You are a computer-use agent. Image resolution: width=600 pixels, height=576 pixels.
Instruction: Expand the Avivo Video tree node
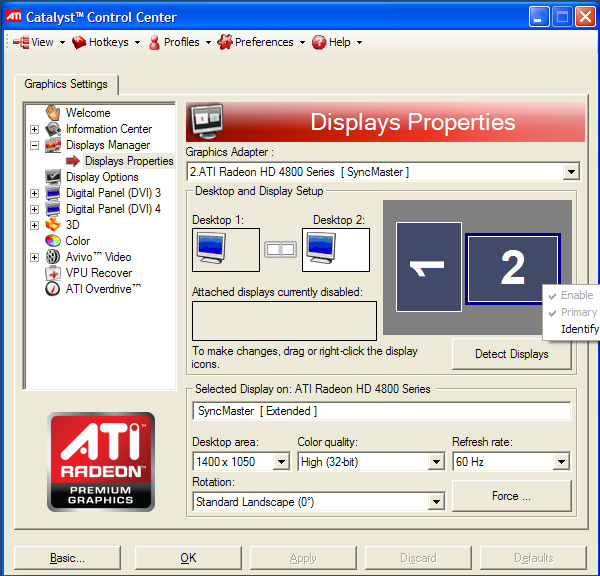point(34,257)
